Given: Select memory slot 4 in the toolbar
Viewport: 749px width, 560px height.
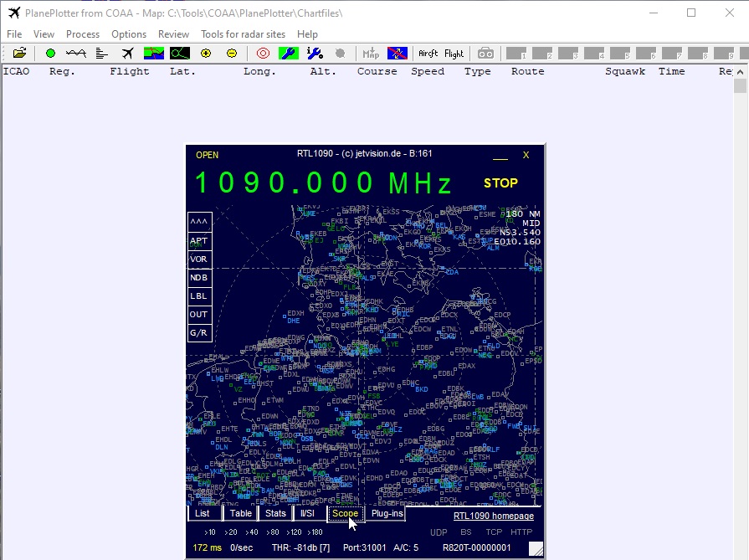Looking at the screenshot, I should [x=594, y=53].
